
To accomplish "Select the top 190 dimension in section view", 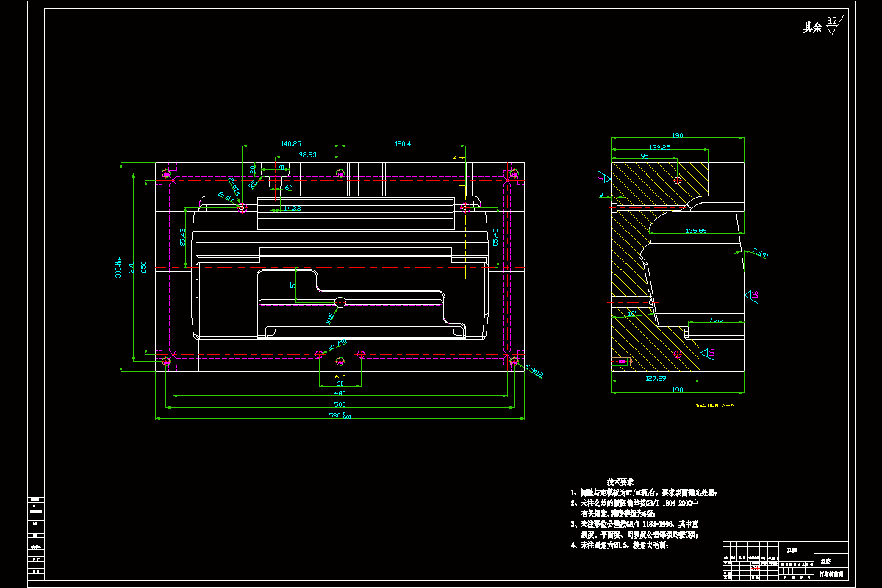I will point(677,136).
